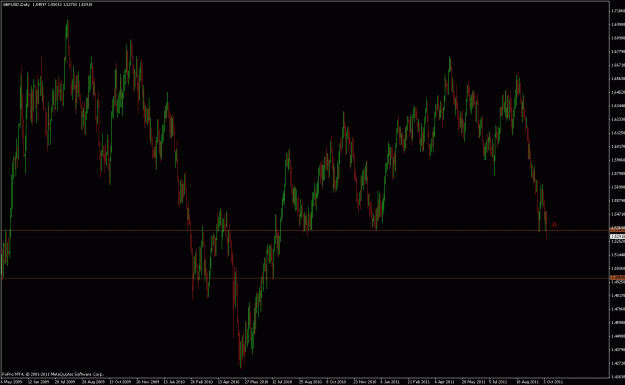This screenshot has width=625, height=385.
Task: Click the '6 Apr 2011' date label
Action: pyautogui.click(x=444, y=382)
